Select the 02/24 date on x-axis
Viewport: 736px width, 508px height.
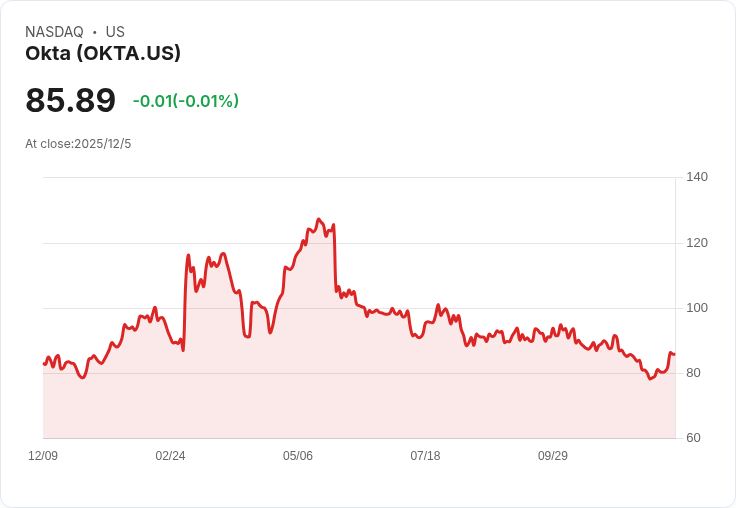click(170, 456)
